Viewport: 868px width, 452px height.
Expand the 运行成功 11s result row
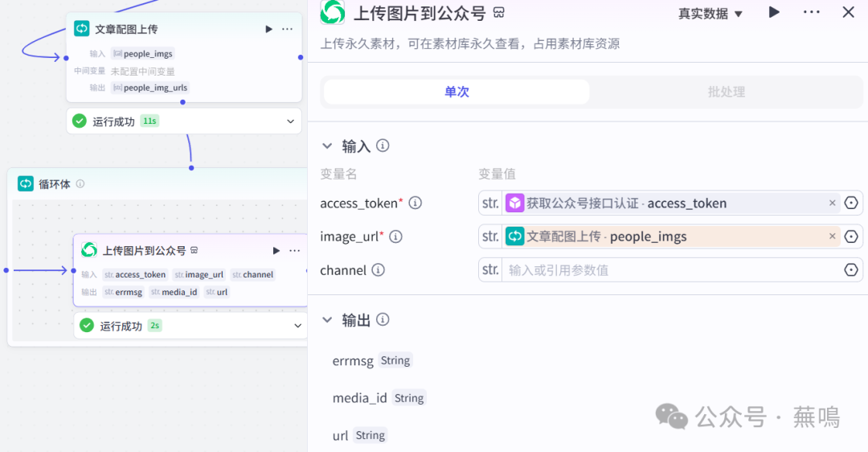[291, 121]
